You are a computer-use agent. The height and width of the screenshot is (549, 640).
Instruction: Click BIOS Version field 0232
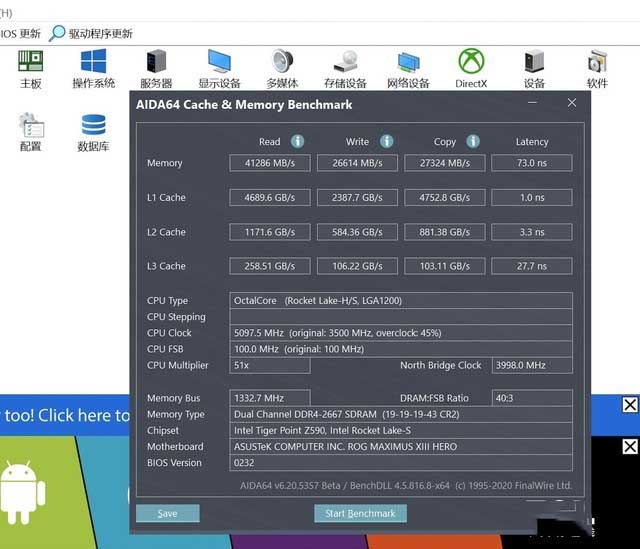(x=401, y=463)
